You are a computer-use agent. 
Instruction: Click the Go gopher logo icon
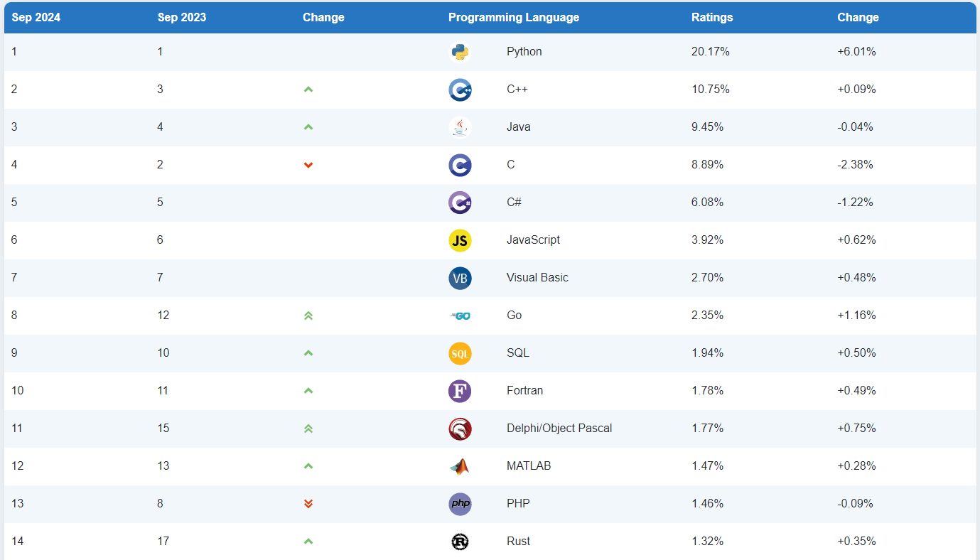point(460,316)
